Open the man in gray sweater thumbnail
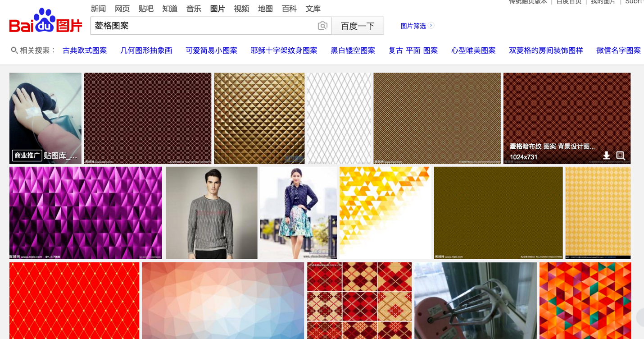644x339 pixels. click(212, 213)
